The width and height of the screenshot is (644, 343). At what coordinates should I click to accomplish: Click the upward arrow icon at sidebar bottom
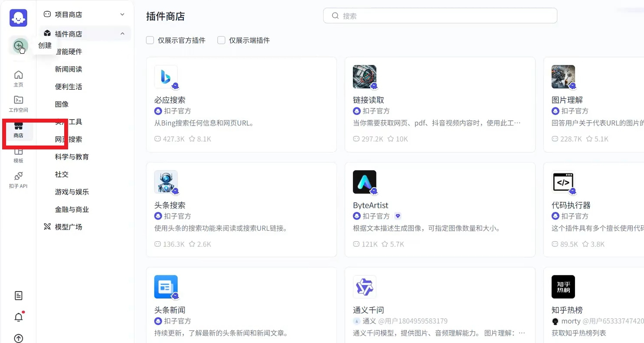[x=18, y=338]
